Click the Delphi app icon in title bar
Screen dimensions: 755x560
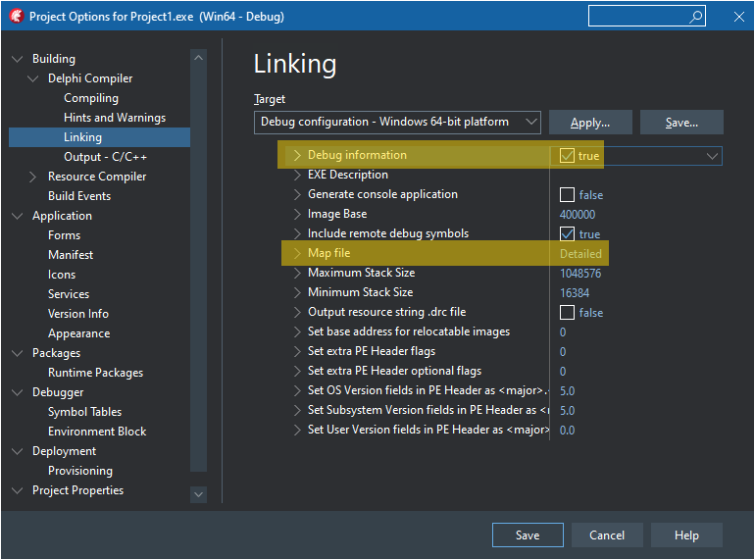[x=15, y=17]
